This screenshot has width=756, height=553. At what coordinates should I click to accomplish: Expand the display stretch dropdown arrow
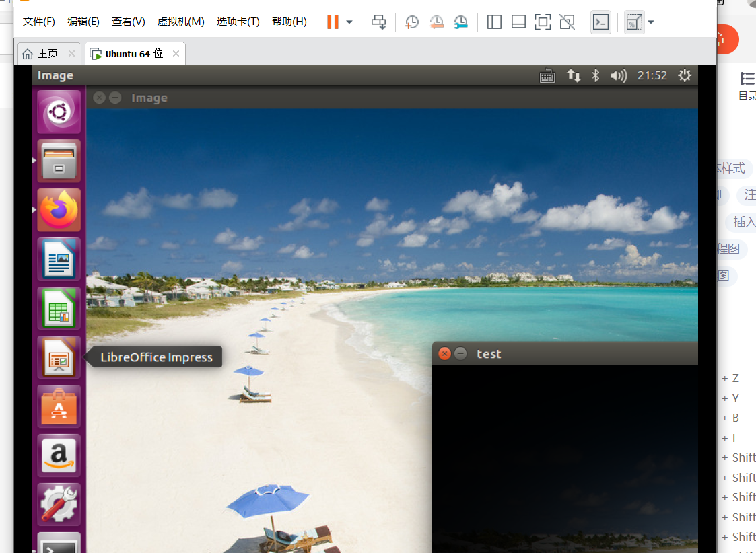tap(651, 22)
